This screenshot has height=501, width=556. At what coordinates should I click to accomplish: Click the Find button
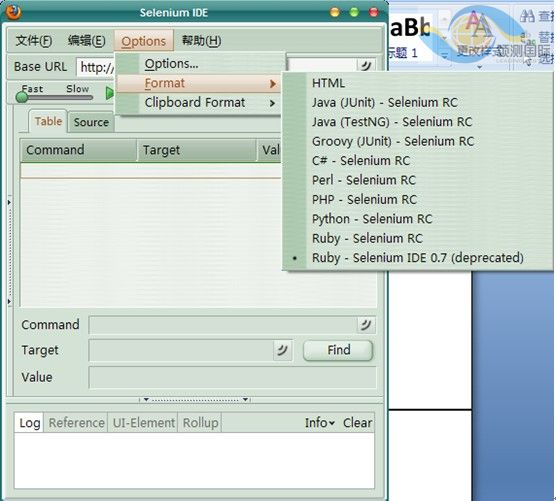pyautogui.click(x=338, y=350)
